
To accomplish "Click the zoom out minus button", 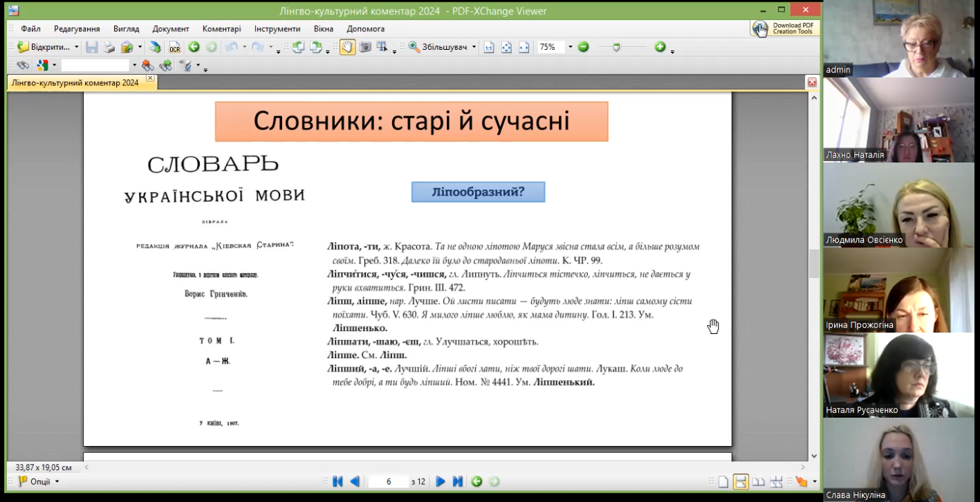I will [x=583, y=47].
